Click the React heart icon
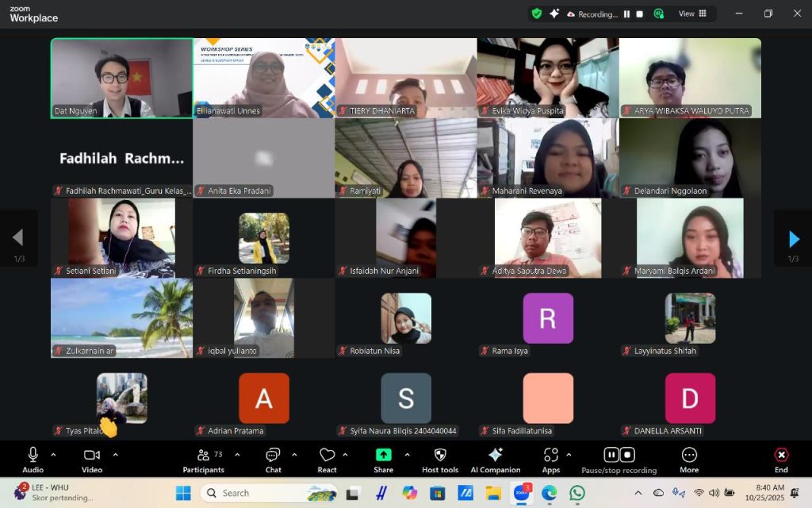 coord(327,456)
